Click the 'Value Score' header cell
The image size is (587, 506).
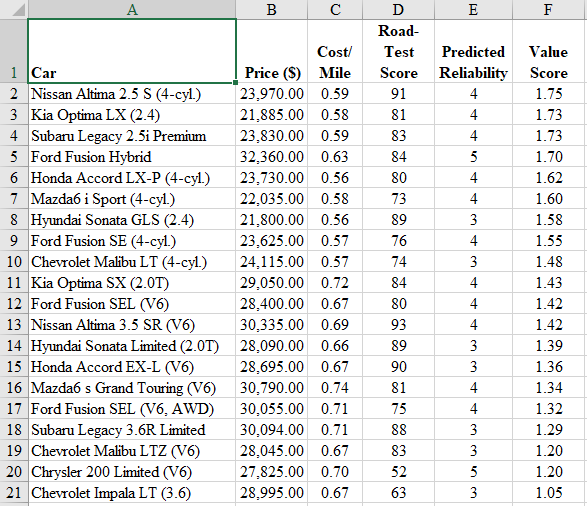click(x=549, y=51)
